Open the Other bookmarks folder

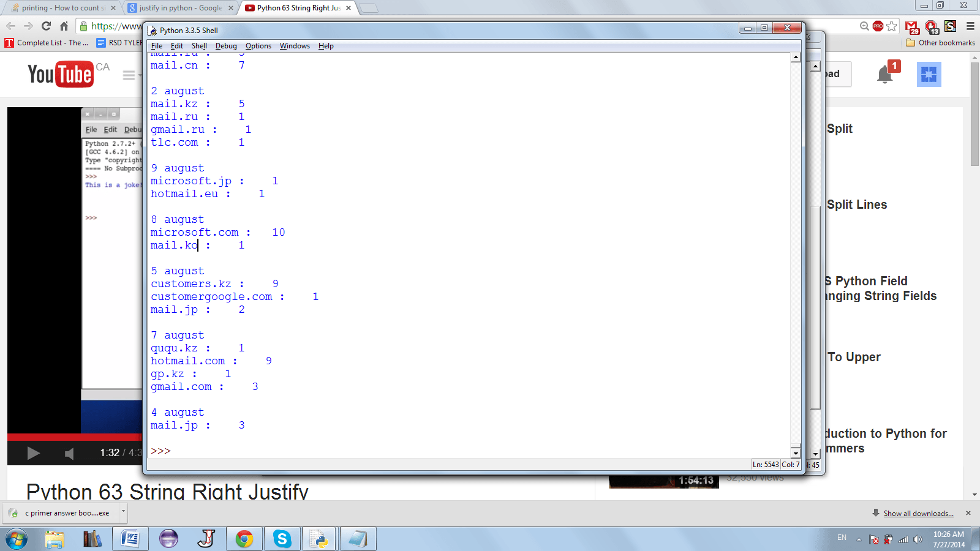pyautogui.click(x=940, y=43)
